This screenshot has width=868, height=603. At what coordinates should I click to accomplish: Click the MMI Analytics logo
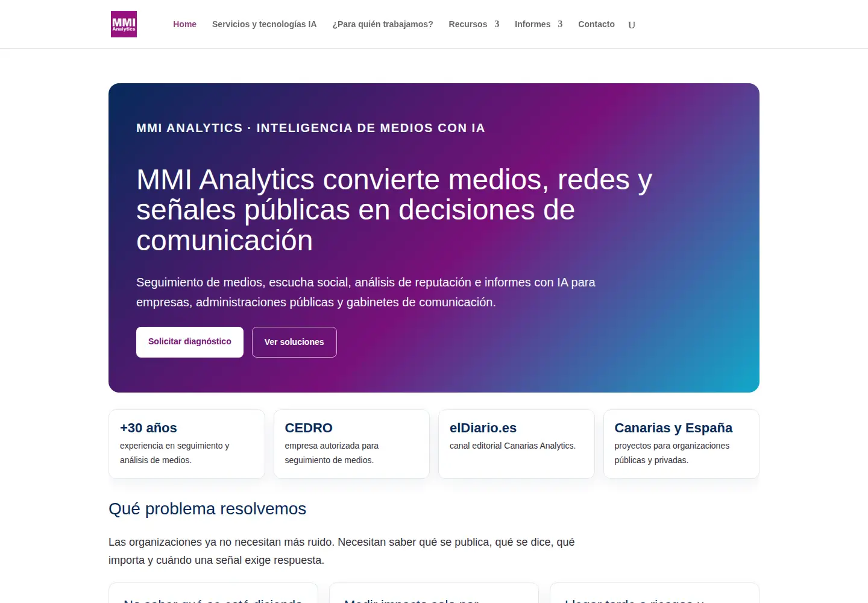tap(124, 24)
